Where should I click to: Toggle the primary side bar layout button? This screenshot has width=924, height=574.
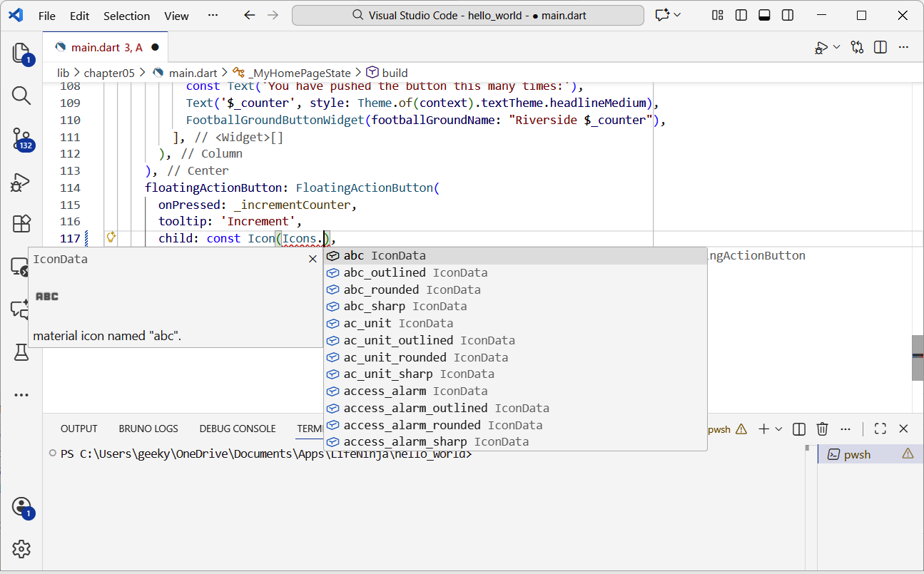741,16
